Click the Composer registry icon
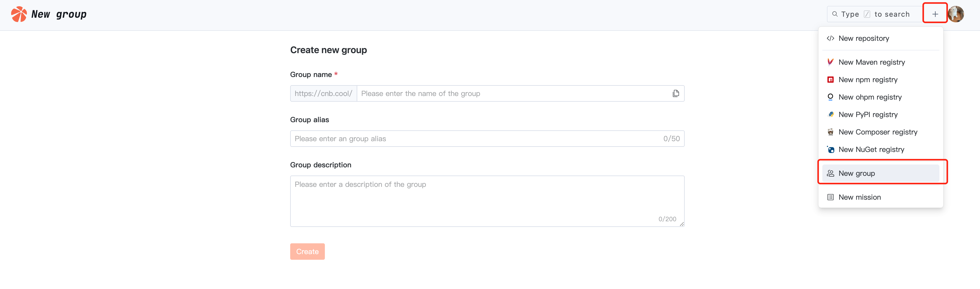 pyautogui.click(x=831, y=132)
